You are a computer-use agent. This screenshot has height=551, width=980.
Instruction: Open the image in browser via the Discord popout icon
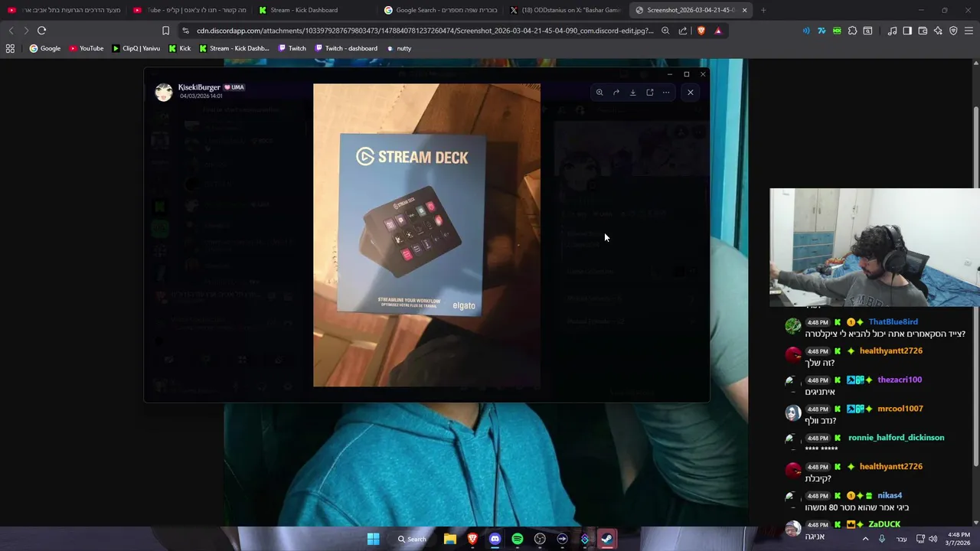tap(650, 93)
